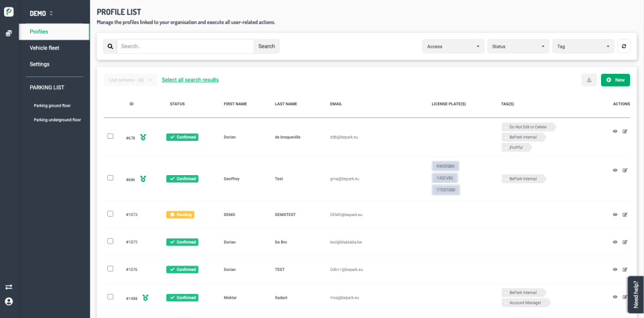Reset filters with the refresh icon
This screenshot has height=318, width=644.
pyautogui.click(x=623, y=46)
